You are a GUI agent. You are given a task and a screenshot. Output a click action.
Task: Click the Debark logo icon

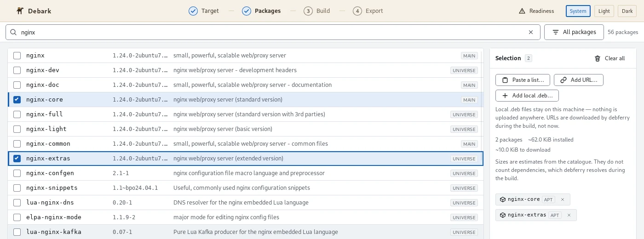pos(20,11)
